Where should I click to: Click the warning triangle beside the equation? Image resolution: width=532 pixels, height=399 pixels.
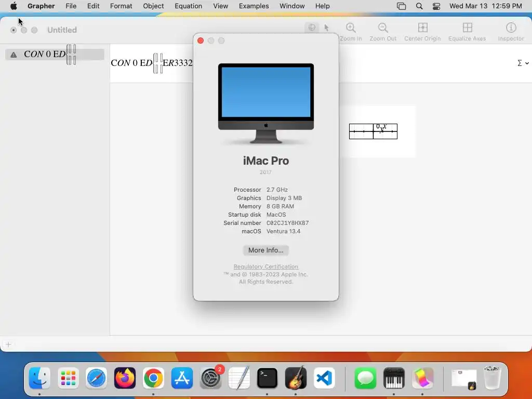[14, 55]
